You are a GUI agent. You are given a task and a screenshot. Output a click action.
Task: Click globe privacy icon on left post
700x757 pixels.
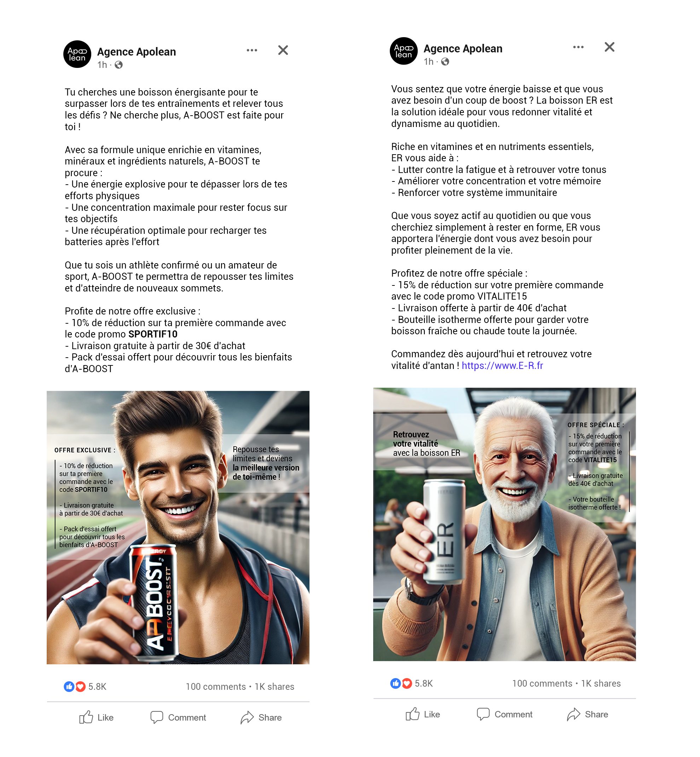(118, 65)
